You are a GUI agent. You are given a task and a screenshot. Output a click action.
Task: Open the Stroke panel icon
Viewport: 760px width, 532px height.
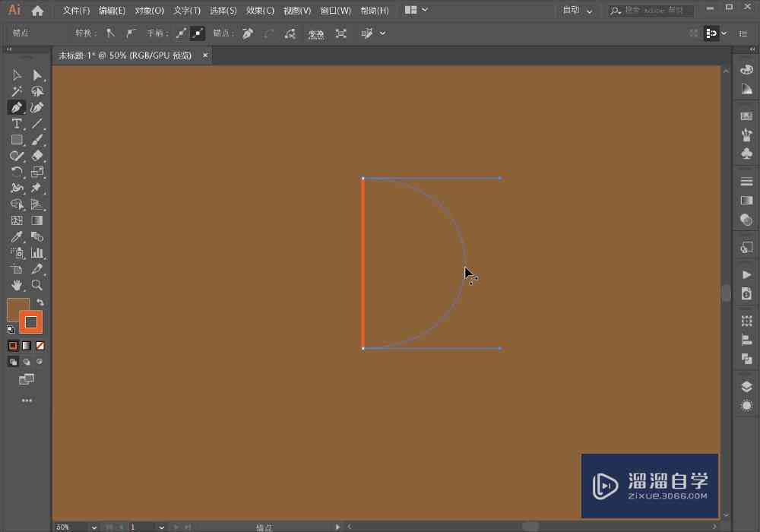(x=746, y=182)
